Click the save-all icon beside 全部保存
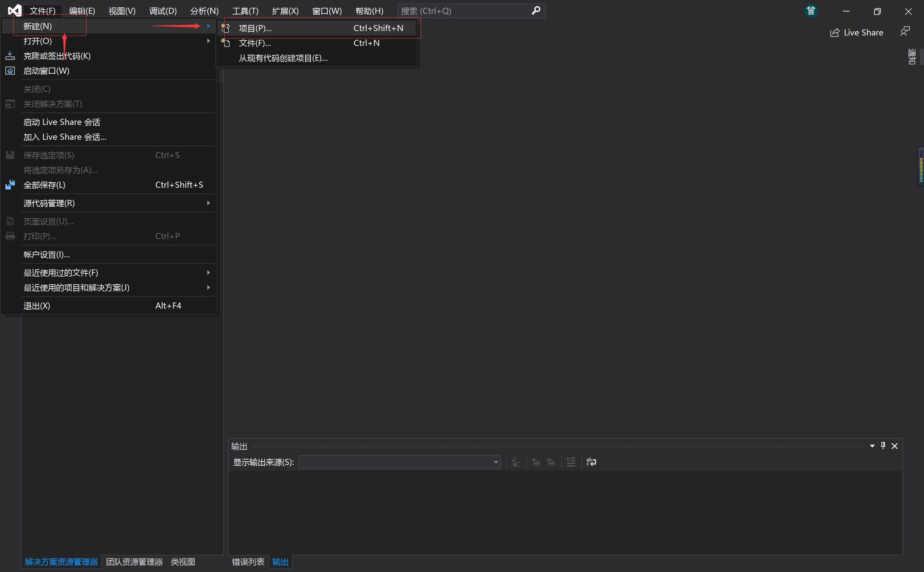 [10, 185]
